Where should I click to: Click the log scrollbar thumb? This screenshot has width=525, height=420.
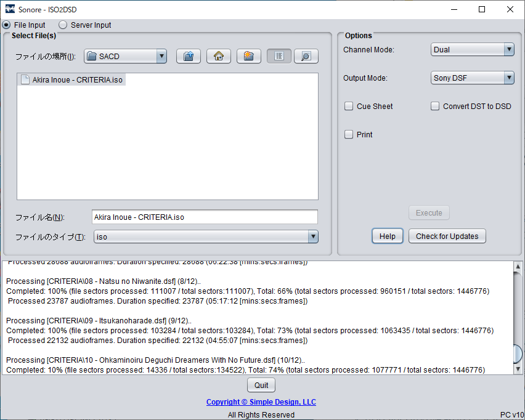click(x=518, y=353)
